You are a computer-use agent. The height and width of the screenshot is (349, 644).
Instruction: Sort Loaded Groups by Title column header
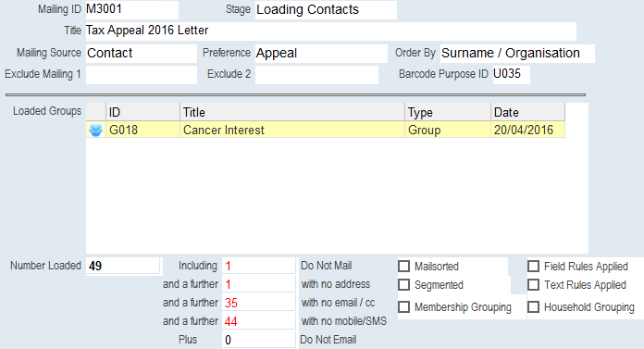292,112
